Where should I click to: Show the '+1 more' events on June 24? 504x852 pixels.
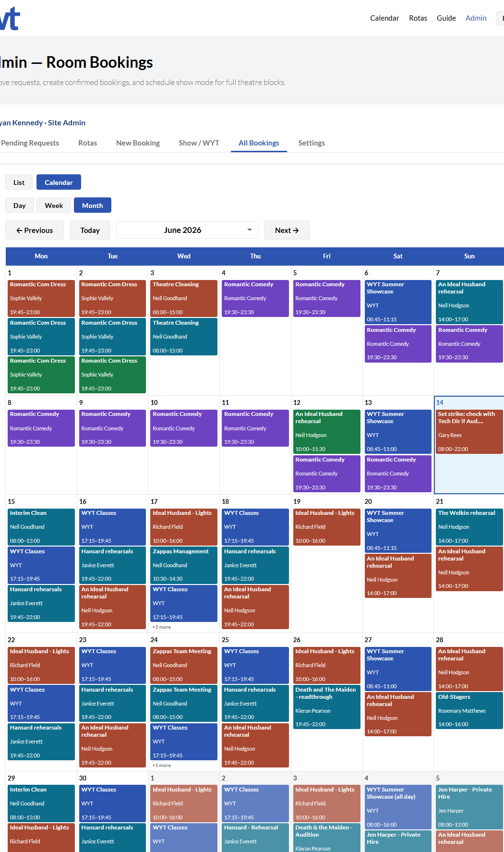pos(162,765)
